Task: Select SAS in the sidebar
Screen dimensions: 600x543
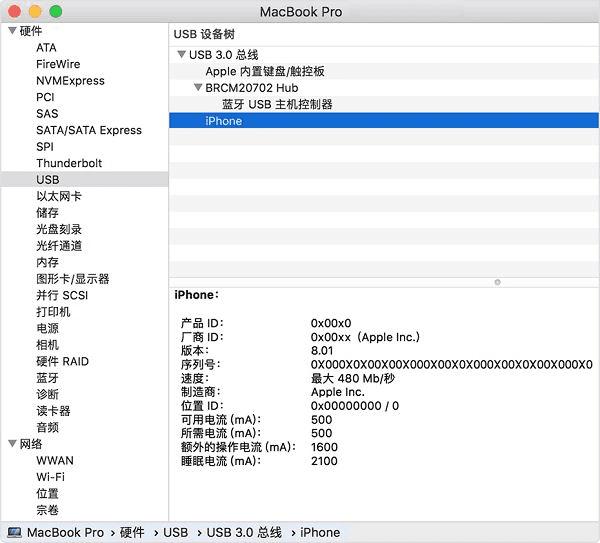Action: click(x=47, y=113)
